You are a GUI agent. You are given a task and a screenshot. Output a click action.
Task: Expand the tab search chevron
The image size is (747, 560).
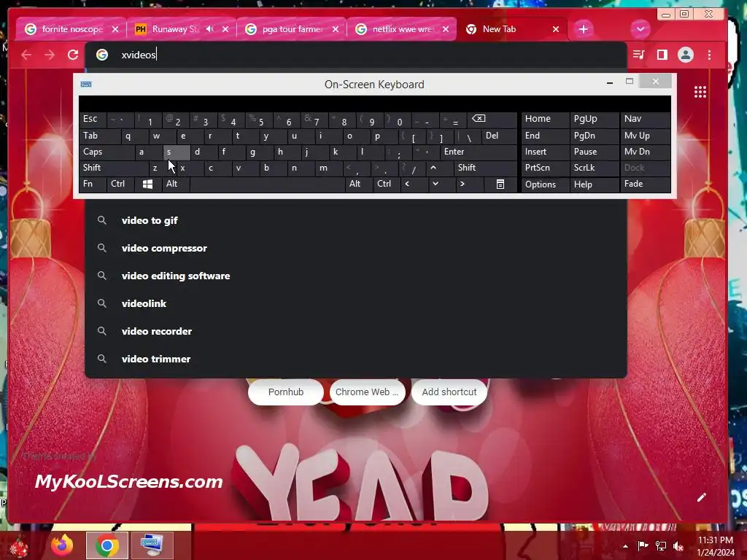pos(640,29)
